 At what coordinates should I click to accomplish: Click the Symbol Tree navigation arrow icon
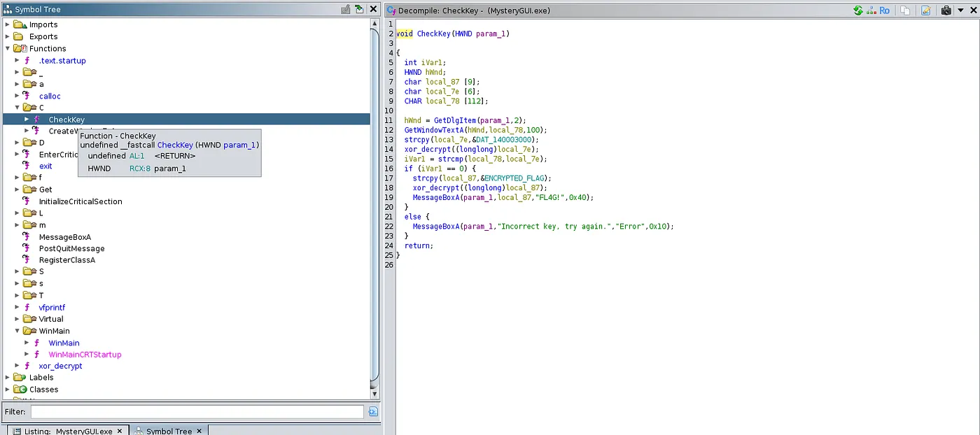[x=359, y=10]
